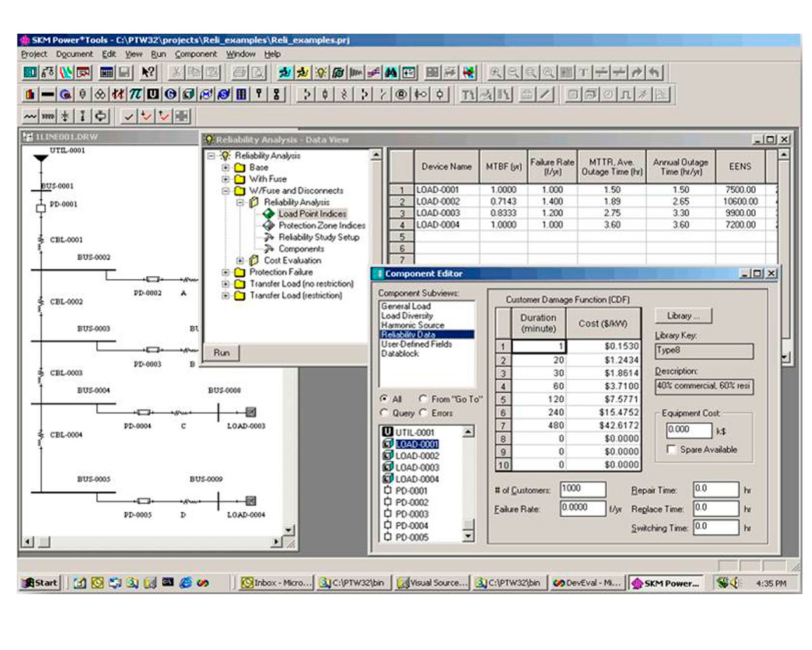Click the yellow running-figure icon
The width and height of the screenshot is (812, 650).
point(303,72)
